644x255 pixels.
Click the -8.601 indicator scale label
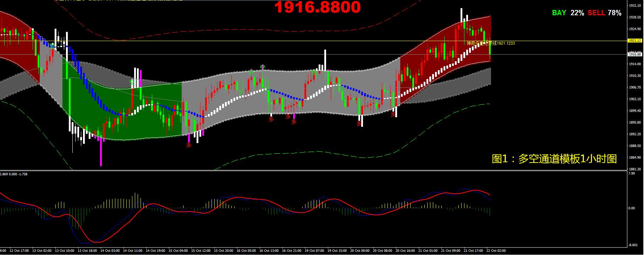coord(633,245)
